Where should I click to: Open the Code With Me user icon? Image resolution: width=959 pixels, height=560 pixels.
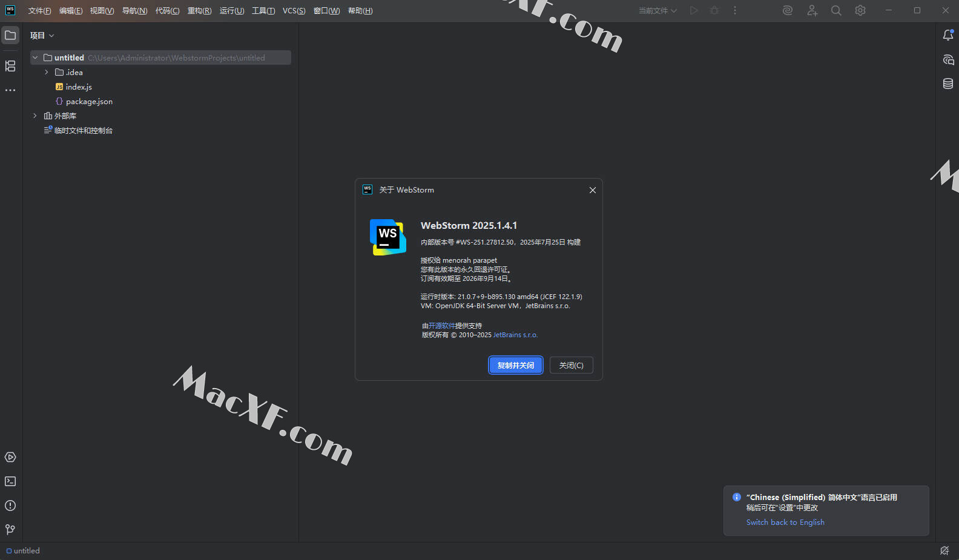(812, 10)
